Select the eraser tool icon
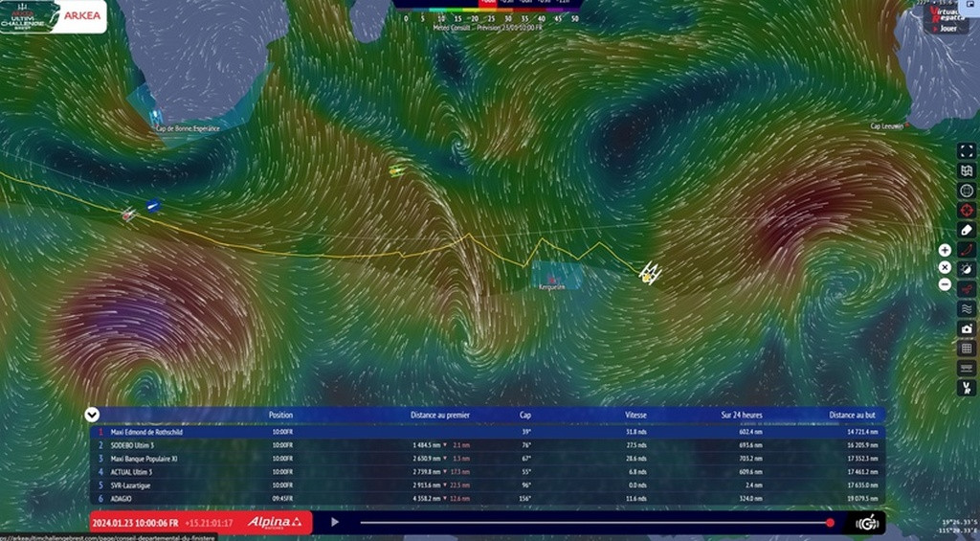Image resolution: width=980 pixels, height=541 pixels. (967, 230)
